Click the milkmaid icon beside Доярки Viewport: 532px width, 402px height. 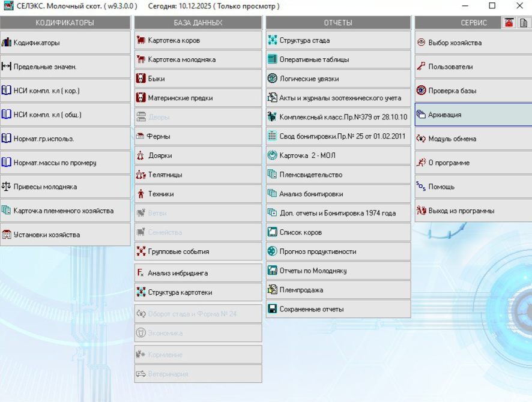141,155
